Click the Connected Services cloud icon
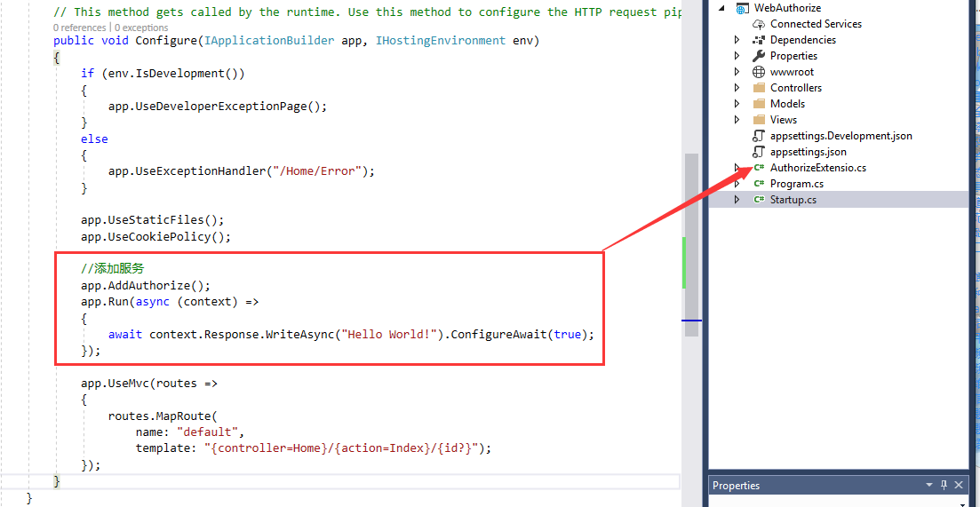Image resolution: width=980 pixels, height=507 pixels. [x=759, y=24]
